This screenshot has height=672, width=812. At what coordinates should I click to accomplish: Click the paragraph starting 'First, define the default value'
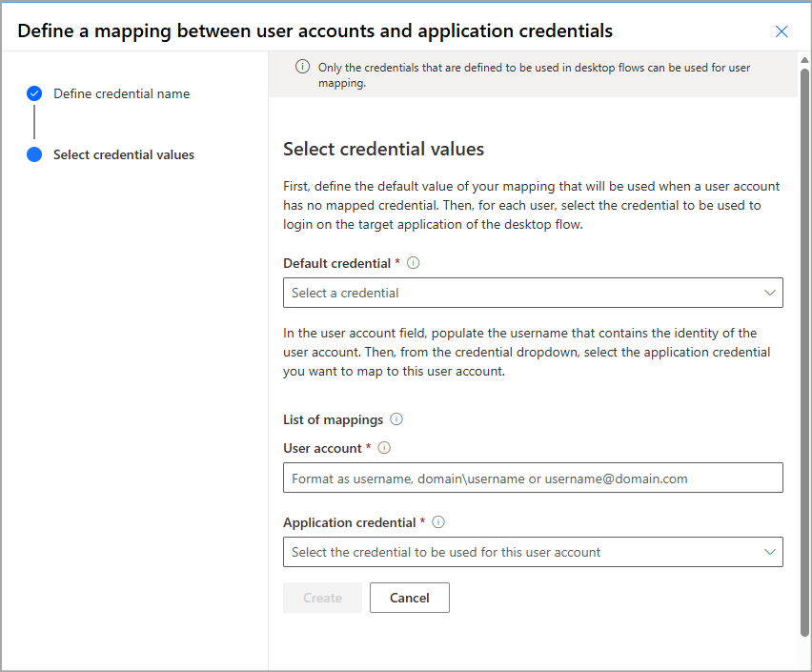pos(531,205)
